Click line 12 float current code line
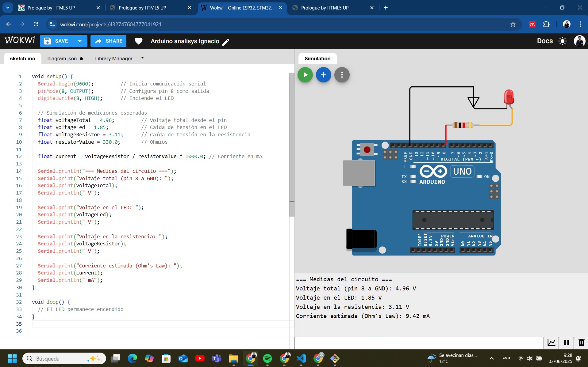 [150, 156]
